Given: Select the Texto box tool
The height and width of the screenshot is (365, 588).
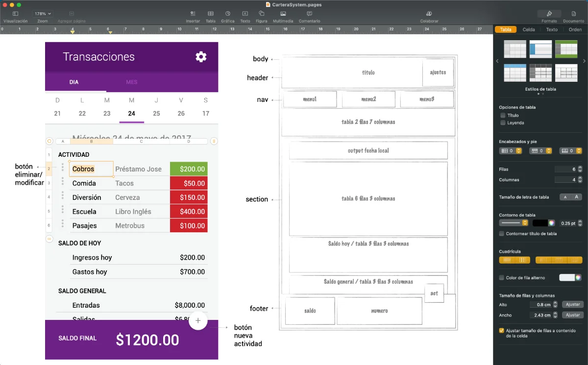Looking at the screenshot, I should (x=245, y=14).
